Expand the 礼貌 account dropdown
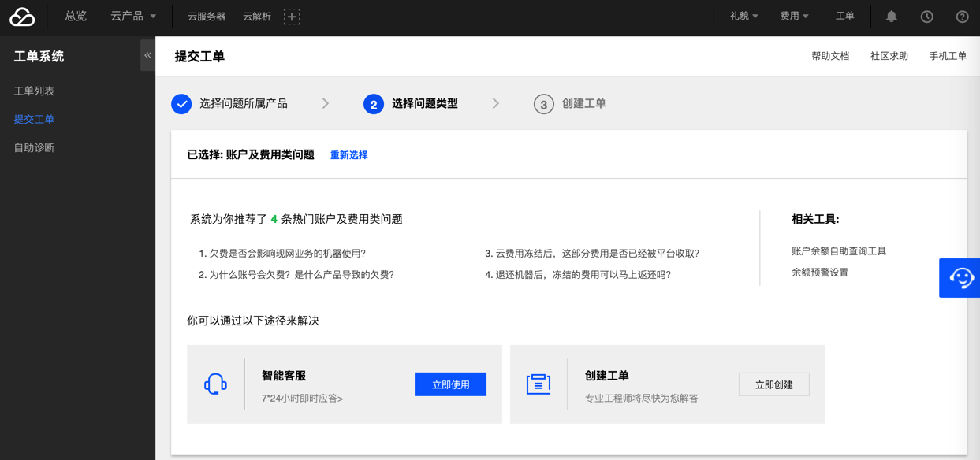Image resolution: width=980 pixels, height=460 pixels. (x=744, y=16)
